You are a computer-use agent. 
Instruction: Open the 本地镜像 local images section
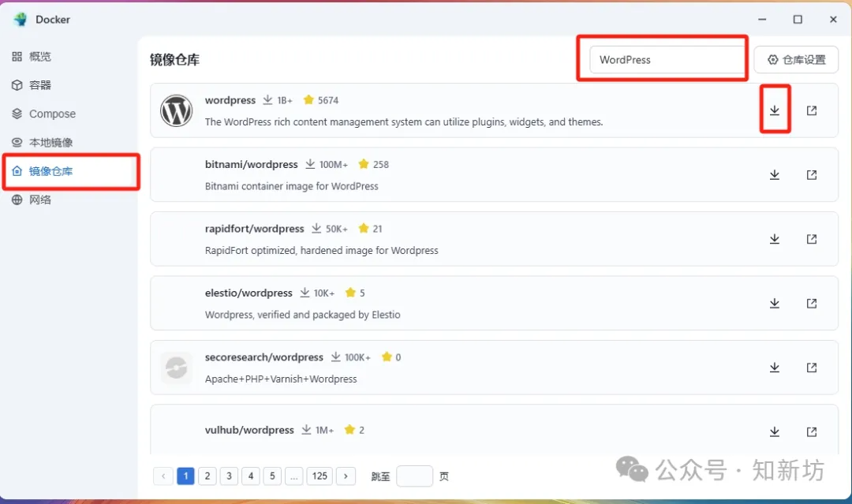click(43, 142)
